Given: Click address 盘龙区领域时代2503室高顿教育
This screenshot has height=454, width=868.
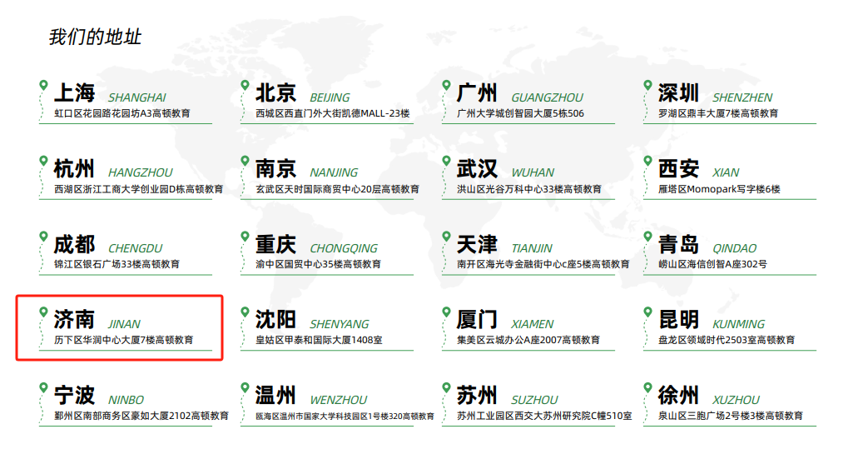Looking at the screenshot, I should 727,340.
